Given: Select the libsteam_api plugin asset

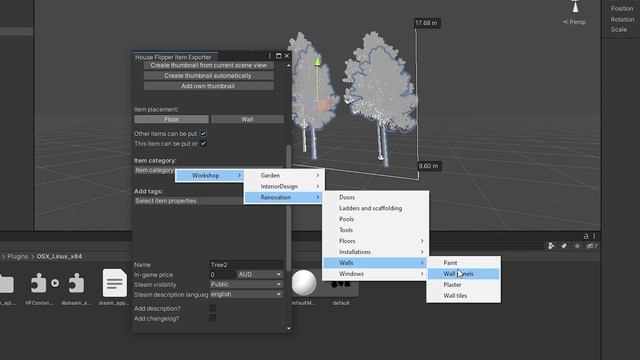Looking at the screenshot, I should tap(76, 283).
